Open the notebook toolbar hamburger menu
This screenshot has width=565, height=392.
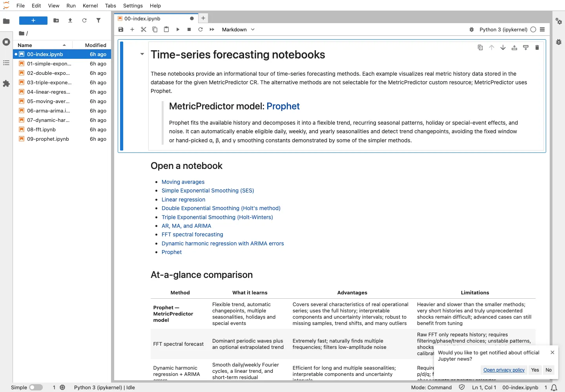pos(542,29)
